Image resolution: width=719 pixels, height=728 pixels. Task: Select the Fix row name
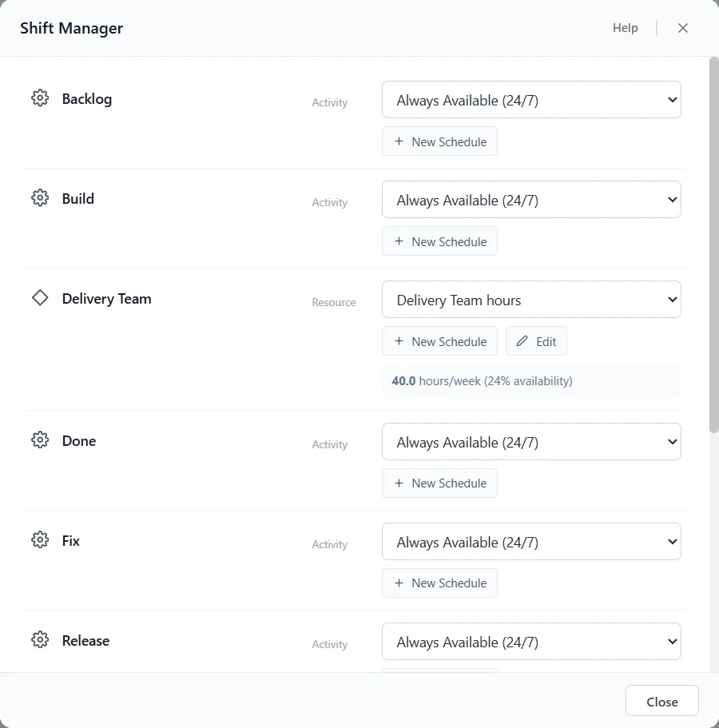70,540
